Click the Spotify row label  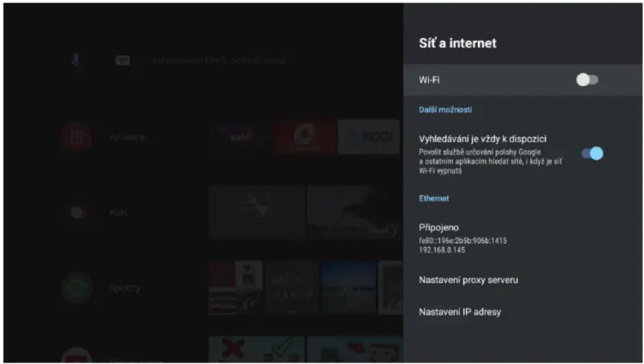[x=125, y=288]
